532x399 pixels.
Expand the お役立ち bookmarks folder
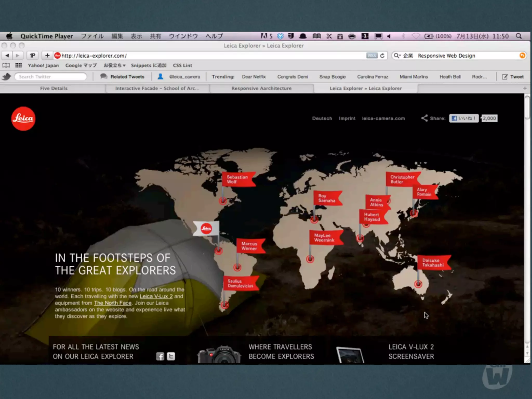(x=114, y=65)
